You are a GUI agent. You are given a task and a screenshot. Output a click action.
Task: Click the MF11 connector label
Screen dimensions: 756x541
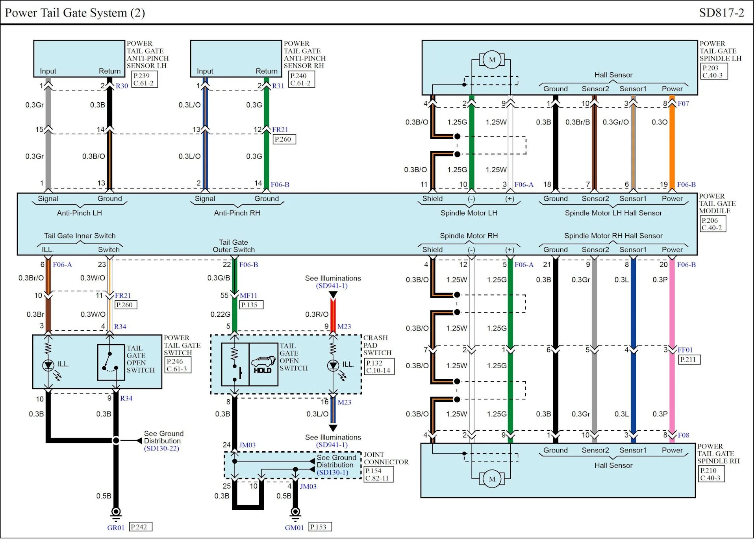[248, 295]
